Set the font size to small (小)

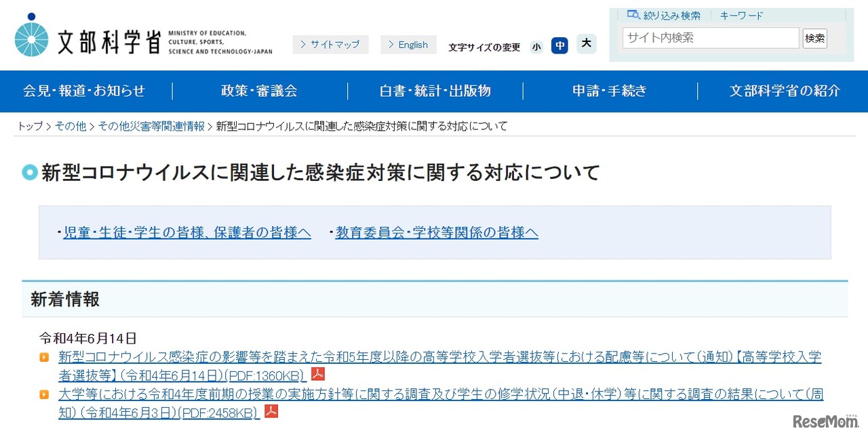click(536, 46)
